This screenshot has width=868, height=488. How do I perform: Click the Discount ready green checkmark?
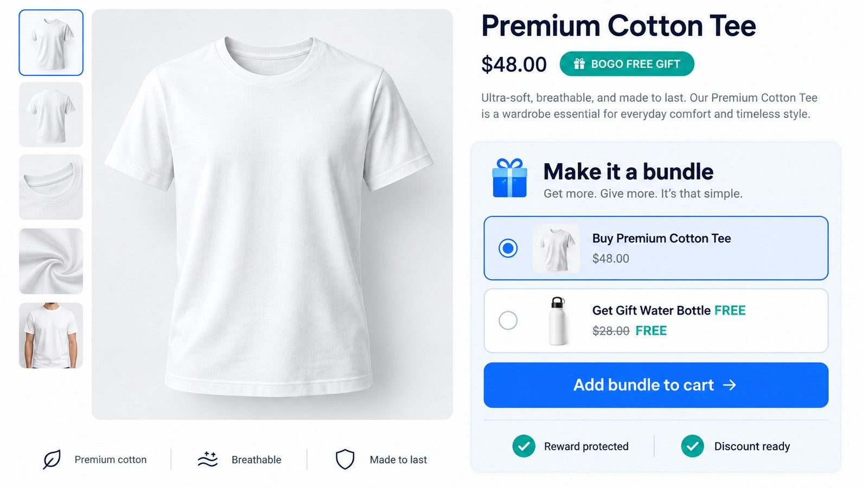pos(693,446)
